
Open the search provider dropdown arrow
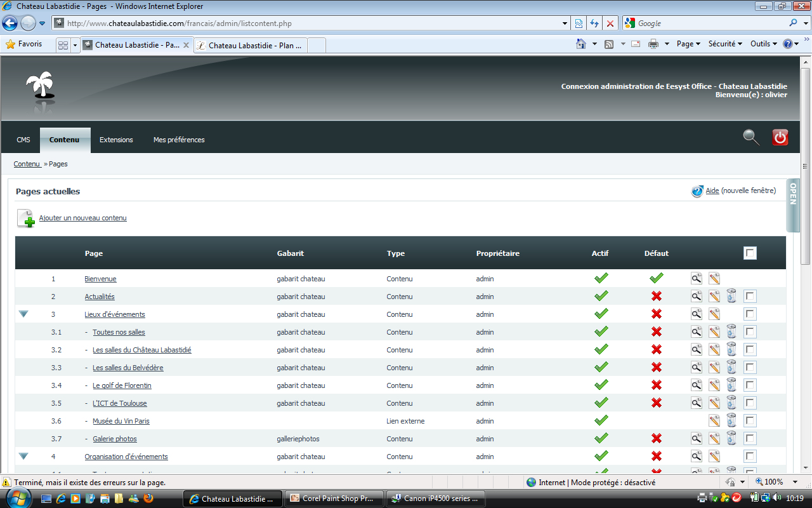[x=806, y=23]
